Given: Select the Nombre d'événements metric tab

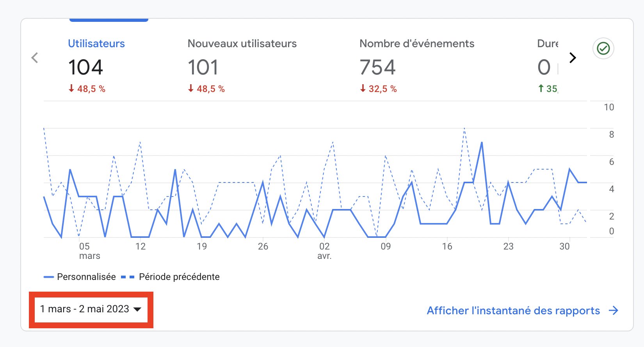Looking at the screenshot, I should 417,44.
